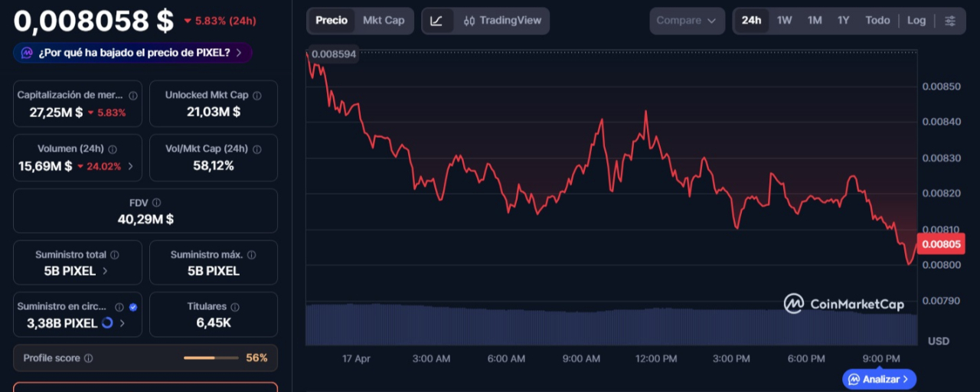
Task: Select the 1W time range
Action: 785,21
